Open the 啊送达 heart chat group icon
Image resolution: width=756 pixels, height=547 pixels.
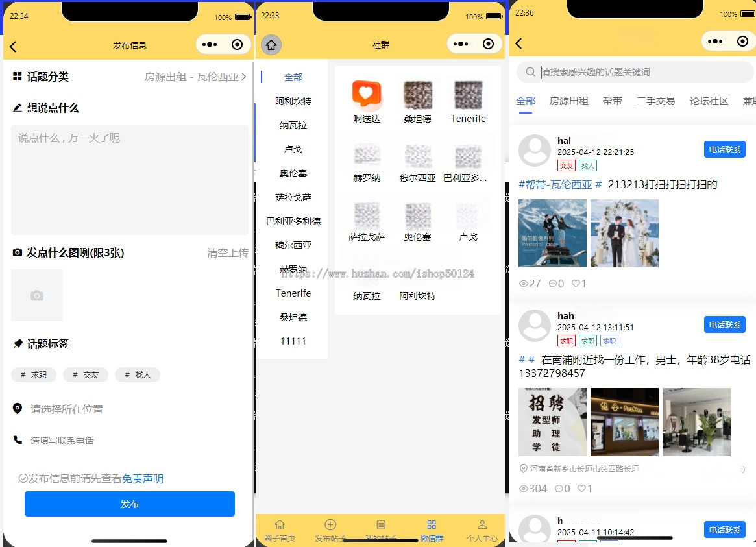[x=367, y=95]
